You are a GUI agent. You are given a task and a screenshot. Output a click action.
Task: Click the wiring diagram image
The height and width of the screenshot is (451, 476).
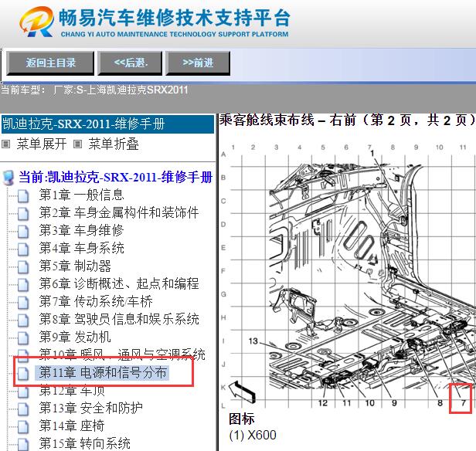tap(347, 276)
